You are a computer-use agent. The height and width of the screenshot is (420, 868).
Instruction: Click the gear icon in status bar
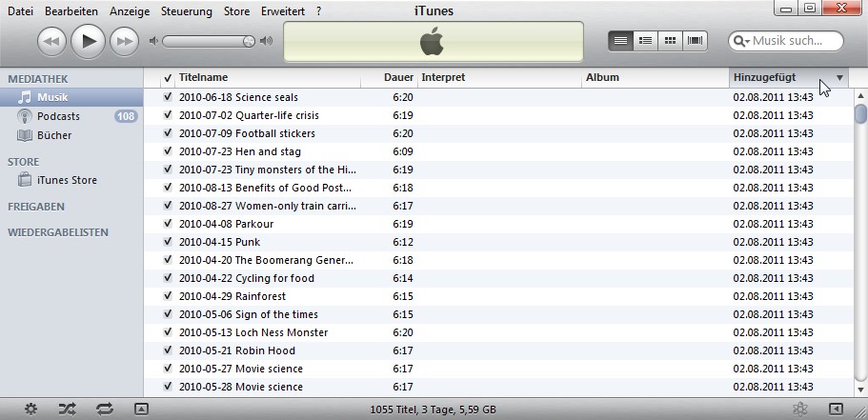(x=31, y=410)
